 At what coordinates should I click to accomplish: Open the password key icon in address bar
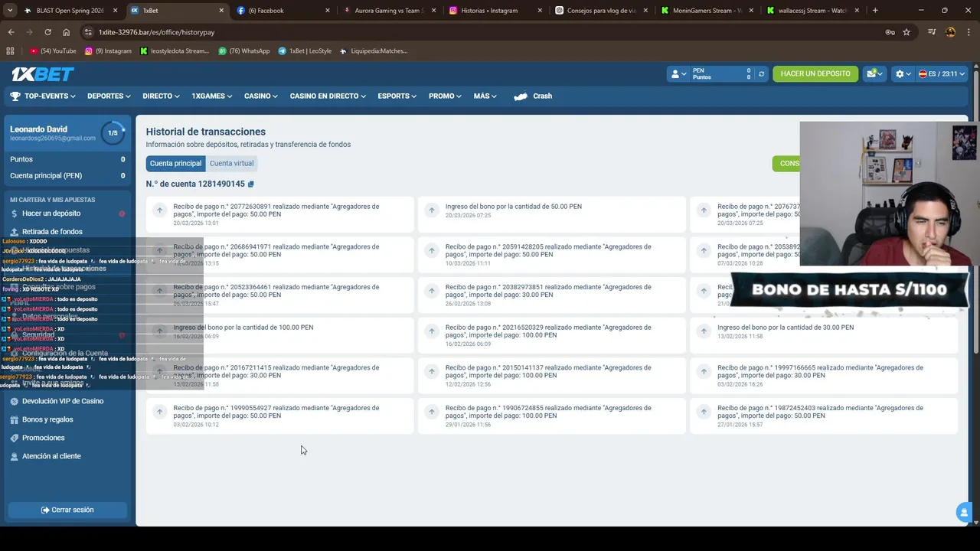pos(890,32)
